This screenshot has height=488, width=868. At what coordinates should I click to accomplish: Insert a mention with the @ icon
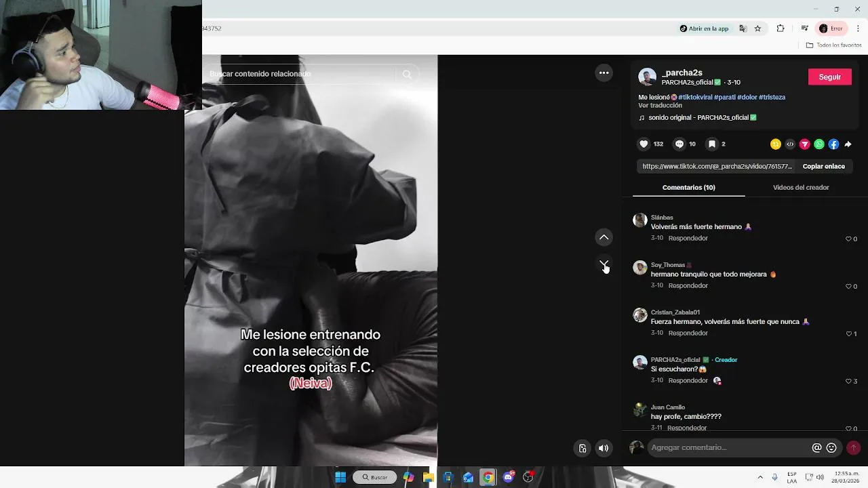click(x=816, y=448)
